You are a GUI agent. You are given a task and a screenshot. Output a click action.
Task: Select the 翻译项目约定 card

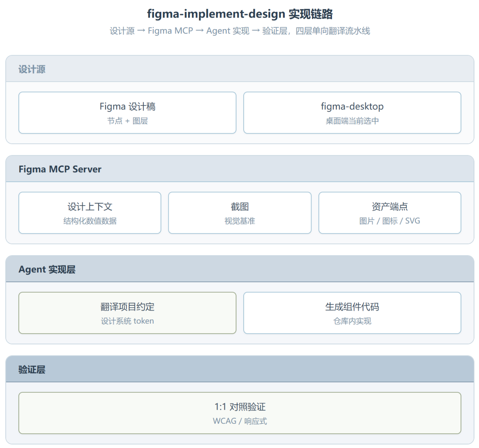[x=127, y=313]
